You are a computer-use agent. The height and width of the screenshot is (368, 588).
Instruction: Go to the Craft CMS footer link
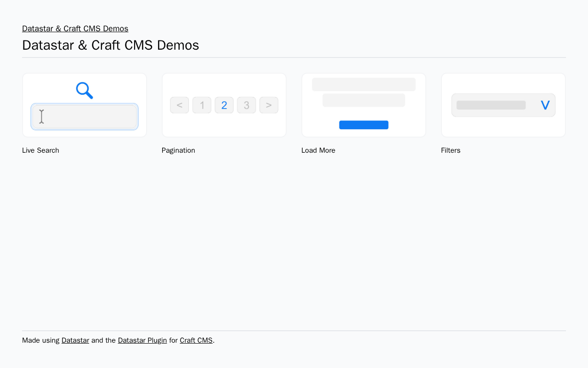pyautogui.click(x=196, y=340)
